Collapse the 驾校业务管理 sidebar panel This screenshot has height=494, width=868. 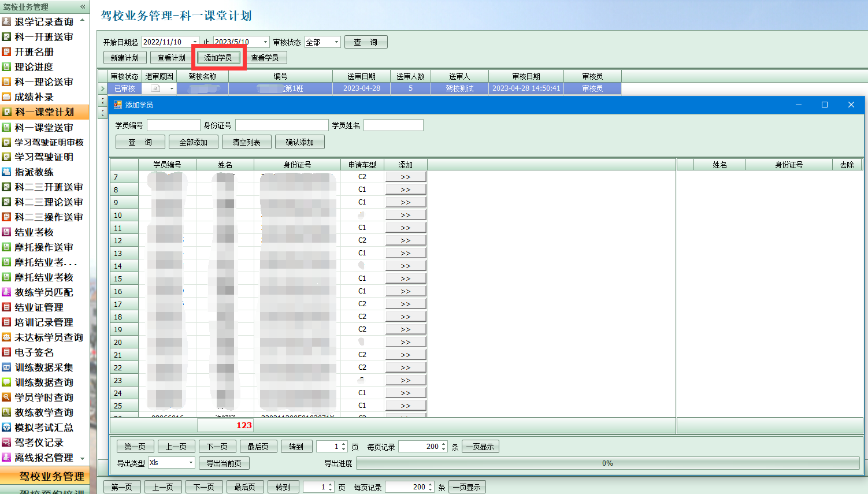tap(83, 6)
